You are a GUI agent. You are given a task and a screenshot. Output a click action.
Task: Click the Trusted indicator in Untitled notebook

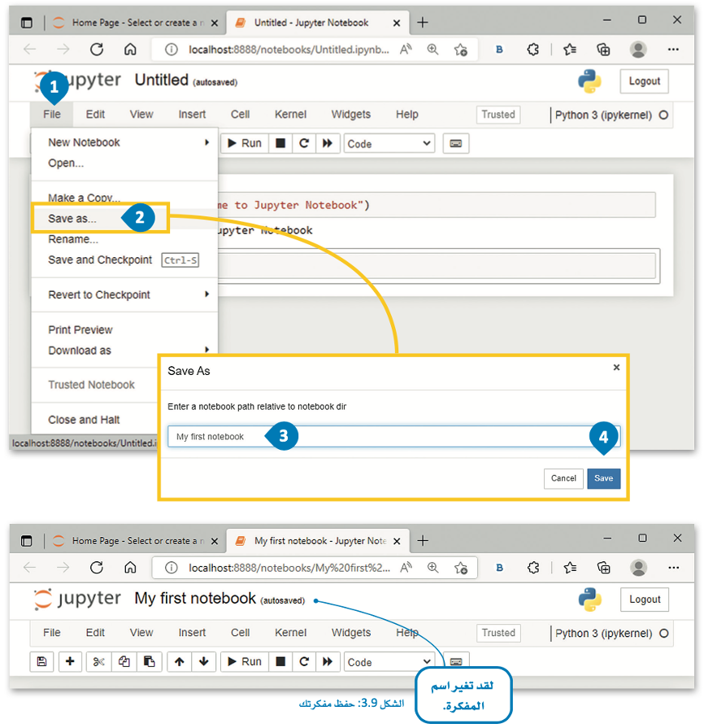498,115
